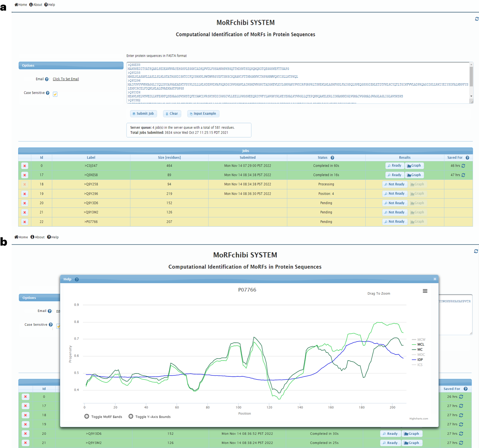The width and height of the screenshot is (479, 448).
Task: Click Not Ready button for job >P07766
Action: (395, 222)
